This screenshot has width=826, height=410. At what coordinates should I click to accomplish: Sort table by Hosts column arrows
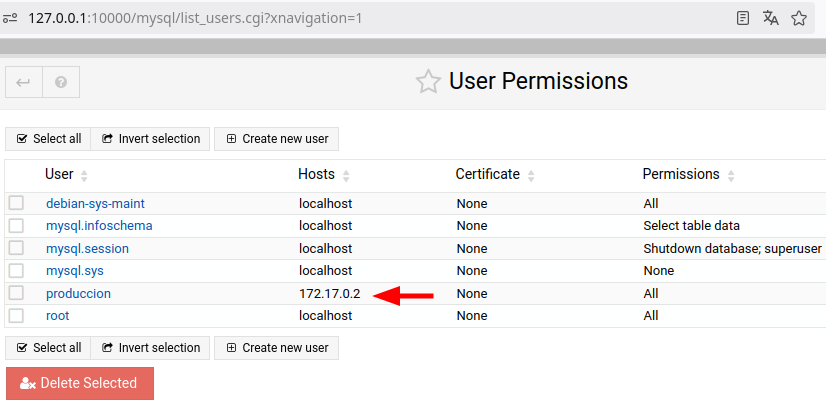346,175
